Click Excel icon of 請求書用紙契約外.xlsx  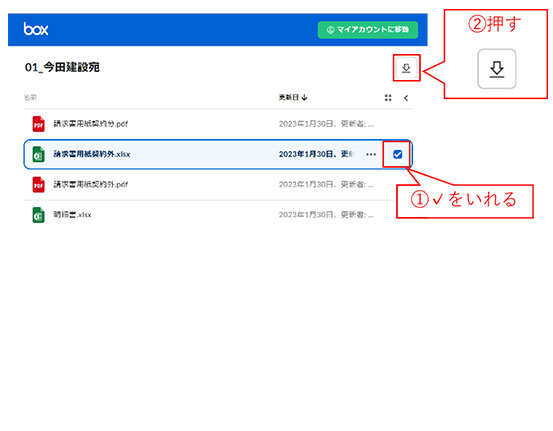(x=38, y=154)
